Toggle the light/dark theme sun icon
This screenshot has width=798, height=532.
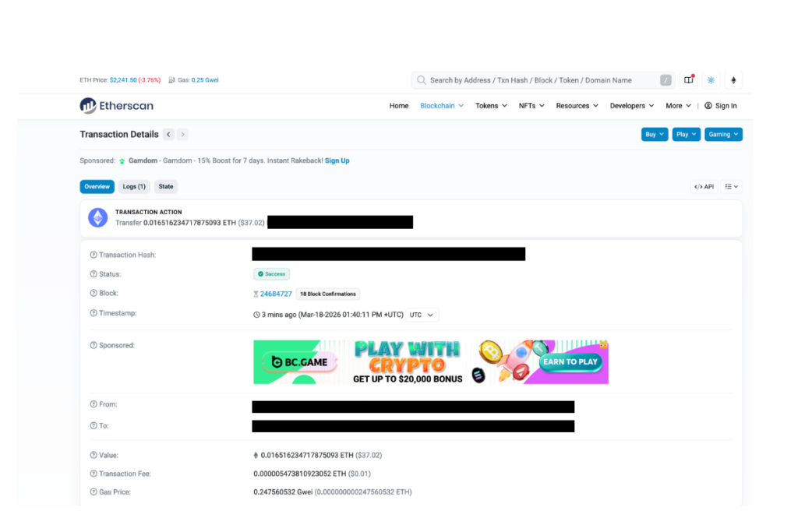click(x=711, y=80)
